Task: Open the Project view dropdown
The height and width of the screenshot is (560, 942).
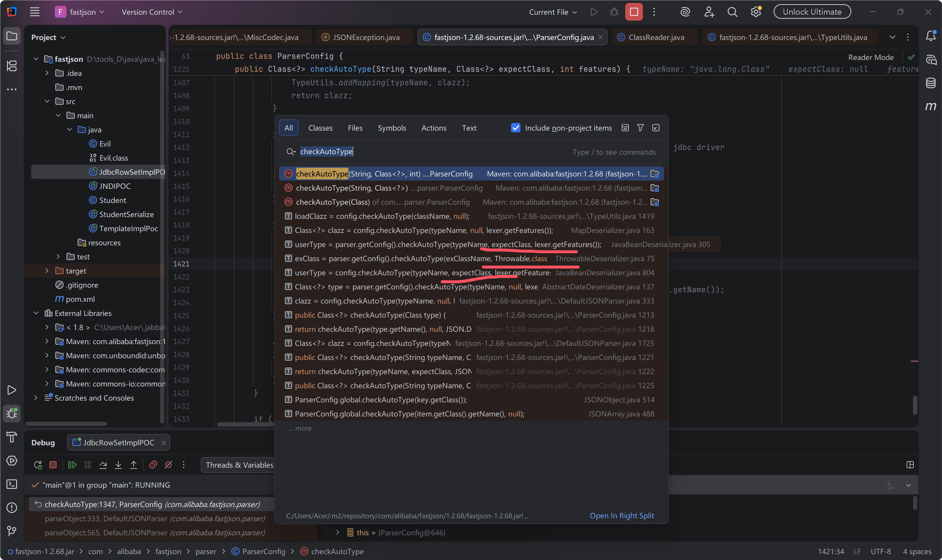Action: click(x=48, y=37)
